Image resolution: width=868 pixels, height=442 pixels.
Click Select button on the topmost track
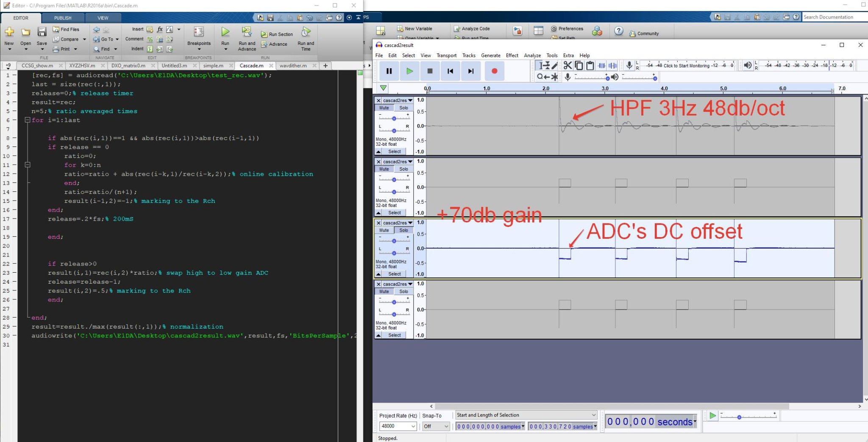394,152
